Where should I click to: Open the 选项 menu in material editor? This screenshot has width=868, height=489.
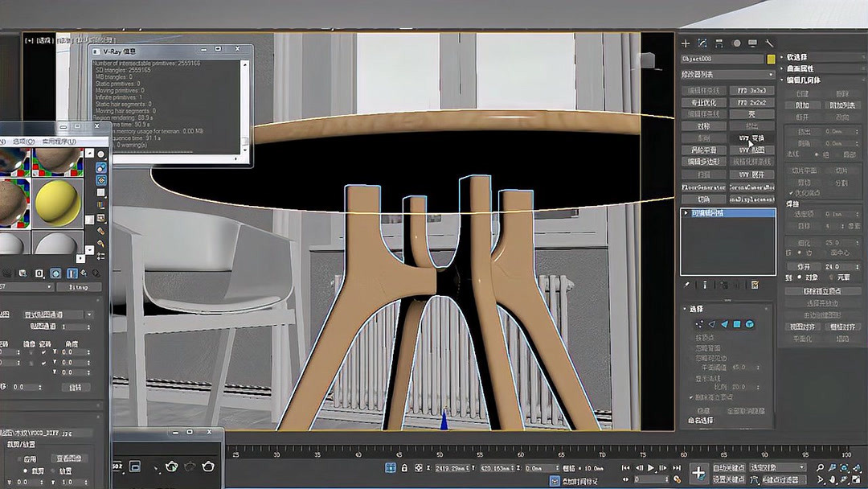coord(25,142)
